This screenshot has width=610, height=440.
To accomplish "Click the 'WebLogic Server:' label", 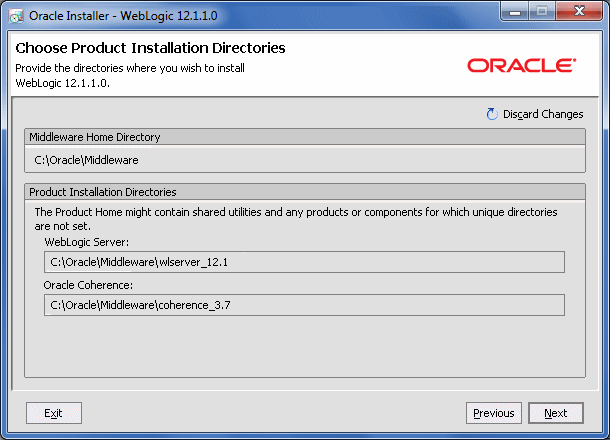I will click(x=87, y=242).
